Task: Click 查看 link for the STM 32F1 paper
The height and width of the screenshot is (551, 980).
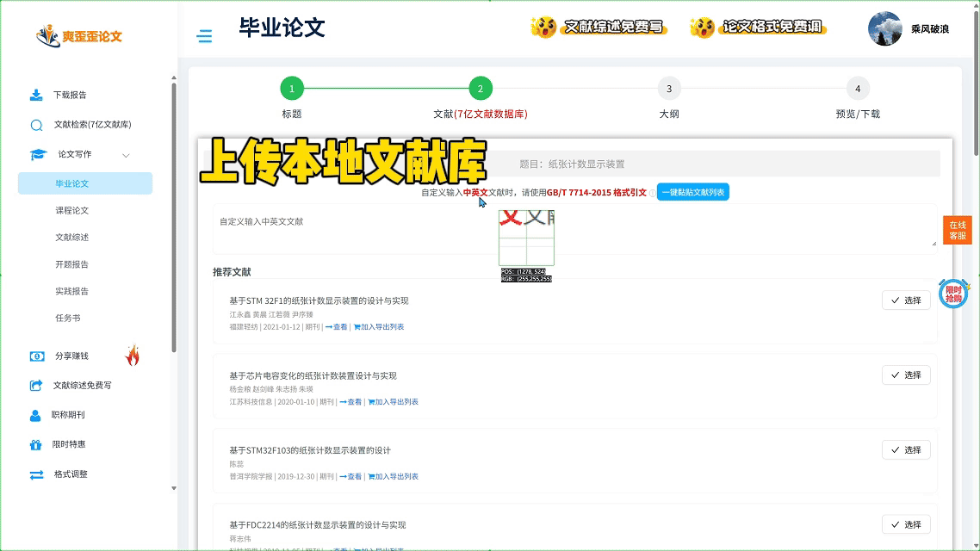Action: point(337,327)
